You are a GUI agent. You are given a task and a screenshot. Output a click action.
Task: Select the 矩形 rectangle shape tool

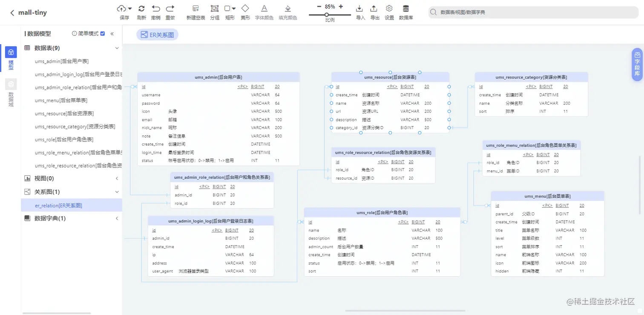click(x=227, y=8)
